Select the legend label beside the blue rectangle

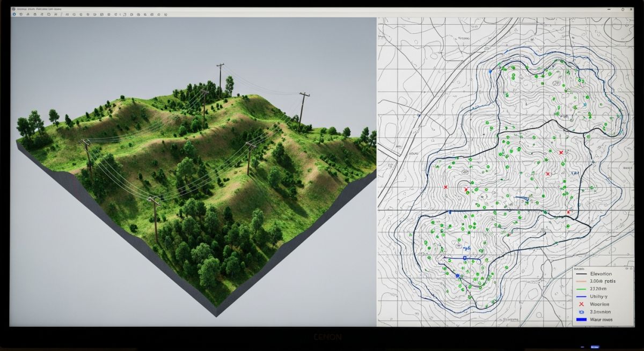tap(601, 319)
